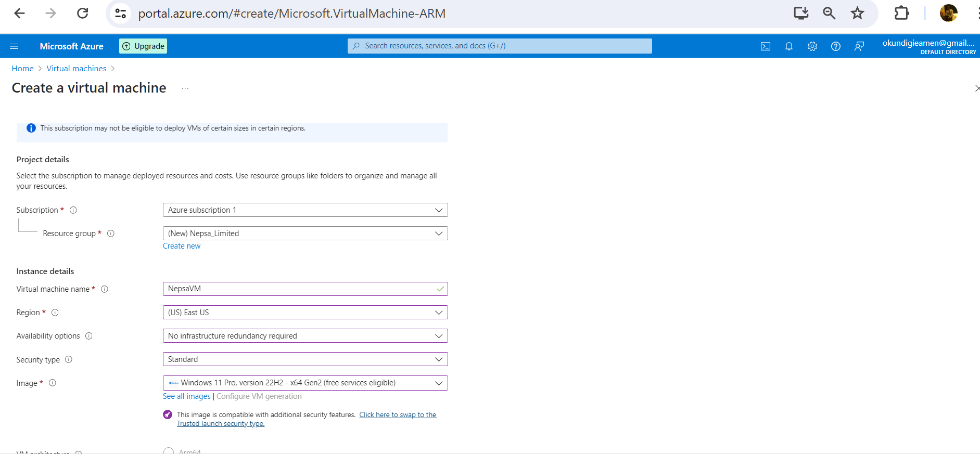Show Virtual machine name info icon
The height and width of the screenshot is (454, 980).
tap(105, 289)
